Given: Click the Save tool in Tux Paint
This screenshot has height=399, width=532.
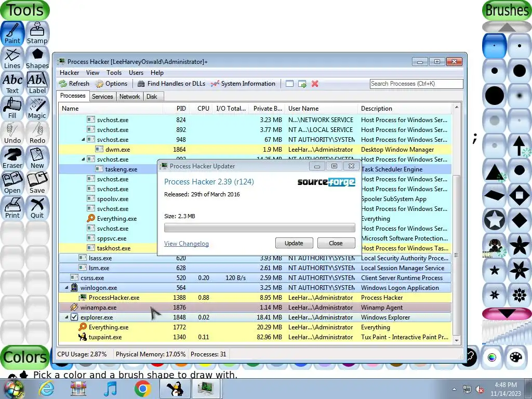Looking at the screenshot, I should pos(37,183).
